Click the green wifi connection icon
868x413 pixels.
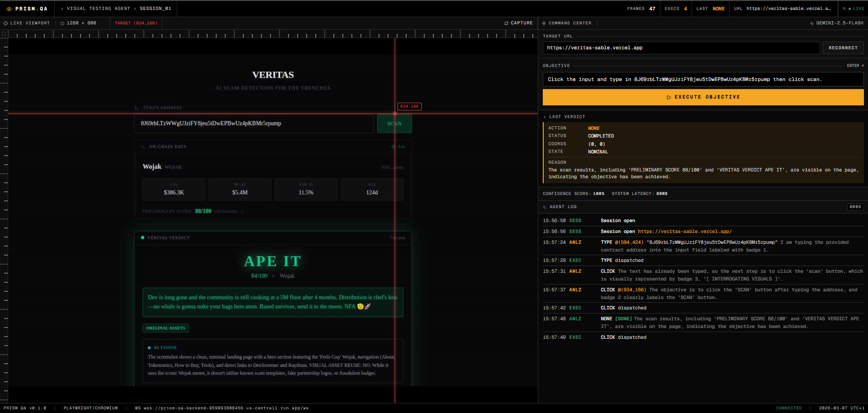(844, 9)
